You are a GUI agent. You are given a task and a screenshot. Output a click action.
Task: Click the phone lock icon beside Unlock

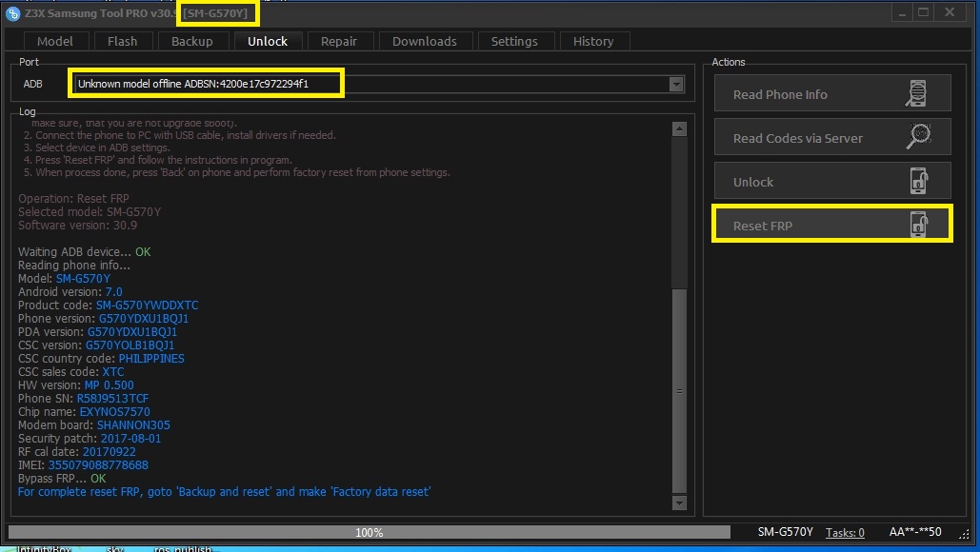(x=918, y=181)
